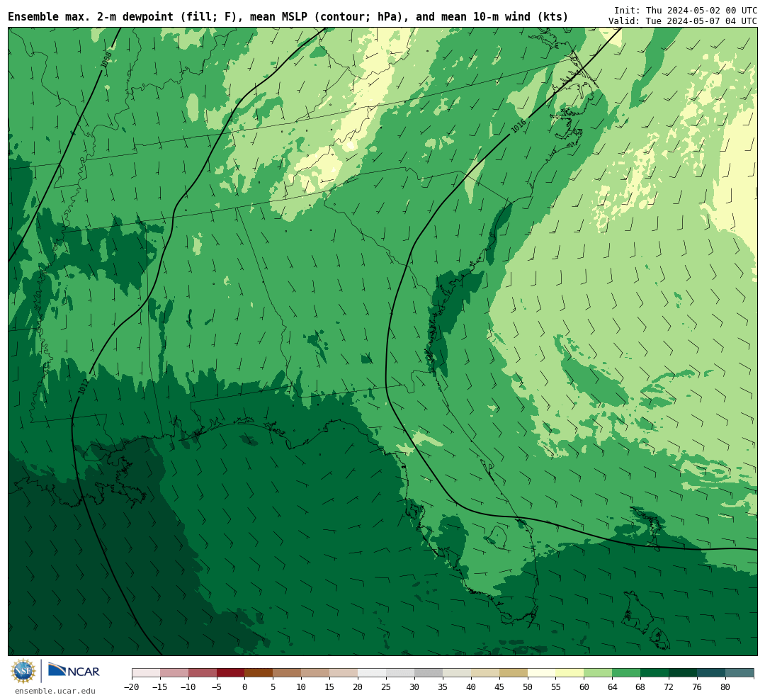The image size is (765, 700).
Task: Pick the dark red swatch between -5 and 0
Action: (x=231, y=673)
